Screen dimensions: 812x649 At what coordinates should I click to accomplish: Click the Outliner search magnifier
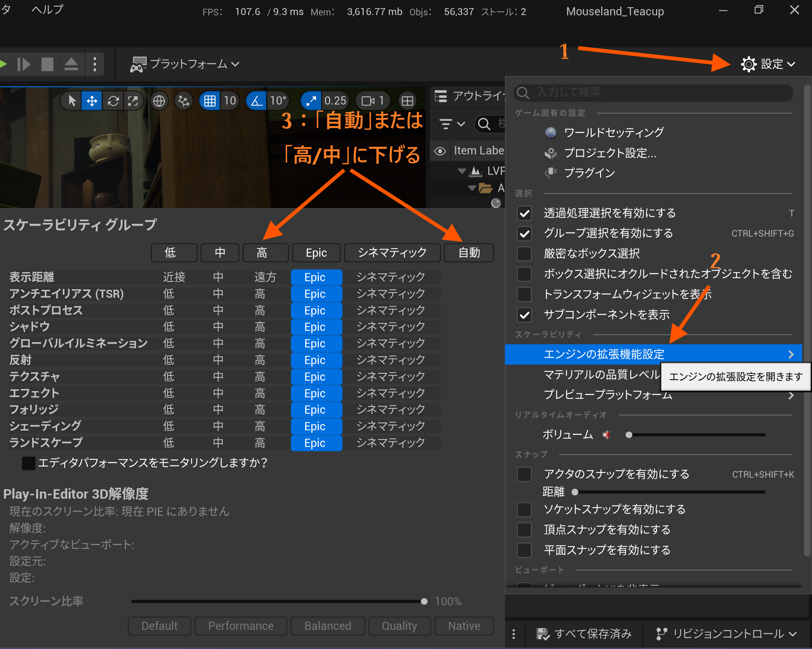[484, 124]
